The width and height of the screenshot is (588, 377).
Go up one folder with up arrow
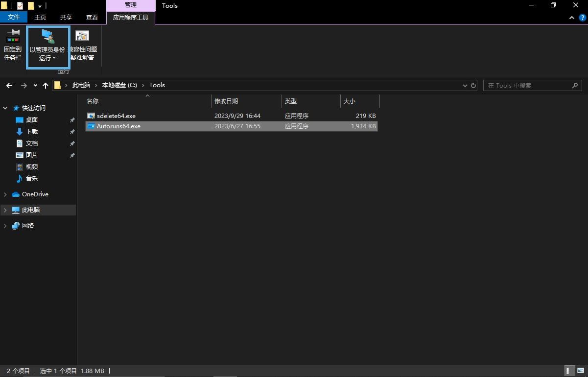(46, 85)
